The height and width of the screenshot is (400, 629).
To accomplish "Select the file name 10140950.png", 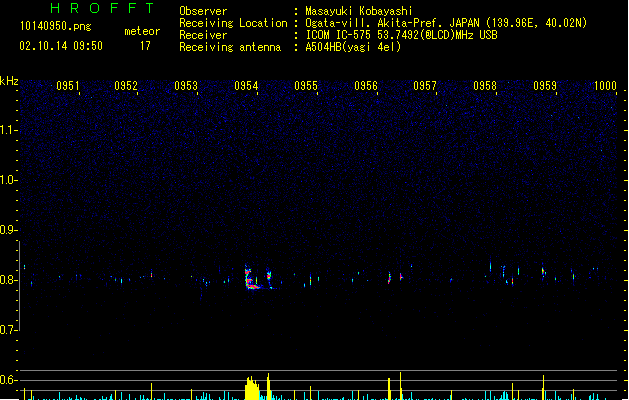I will click(55, 26).
